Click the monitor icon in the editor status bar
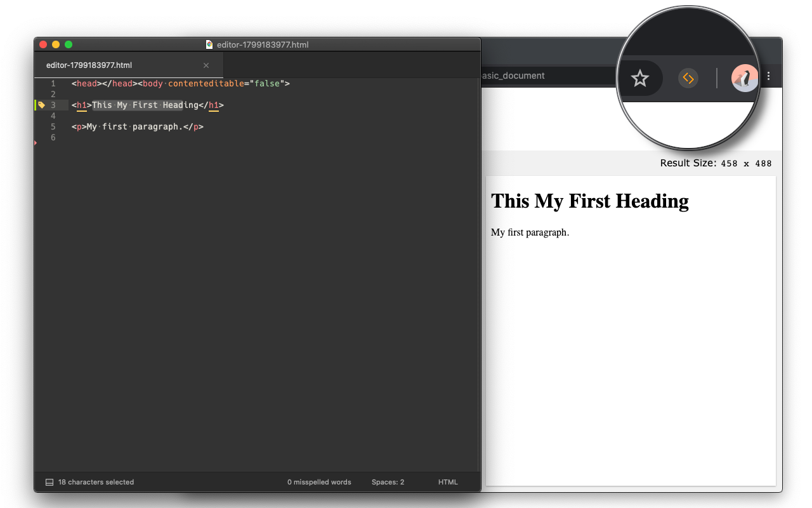 click(49, 482)
